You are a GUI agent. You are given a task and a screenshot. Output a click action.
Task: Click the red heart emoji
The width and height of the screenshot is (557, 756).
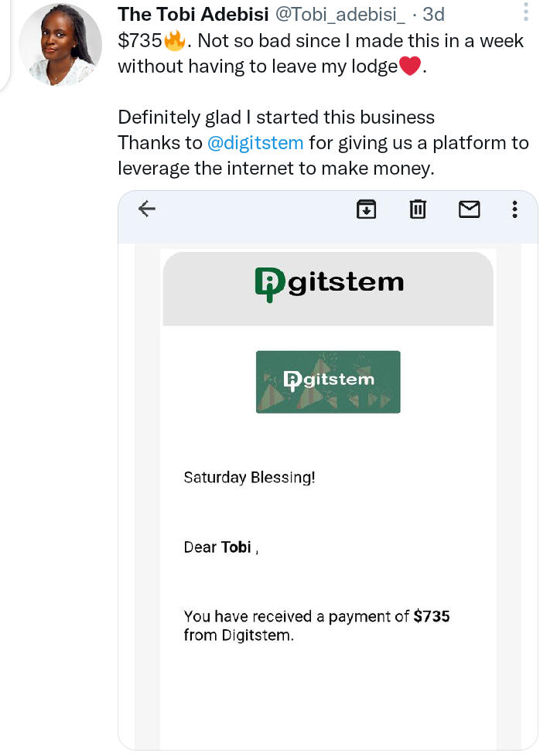pyautogui.click(x=410, y=67)
